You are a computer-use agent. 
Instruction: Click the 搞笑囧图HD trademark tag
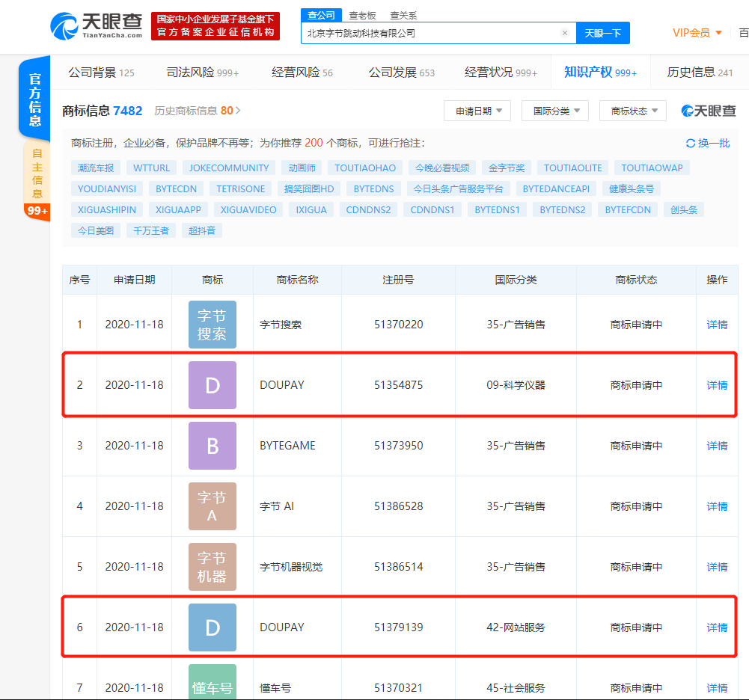(309, 189)
